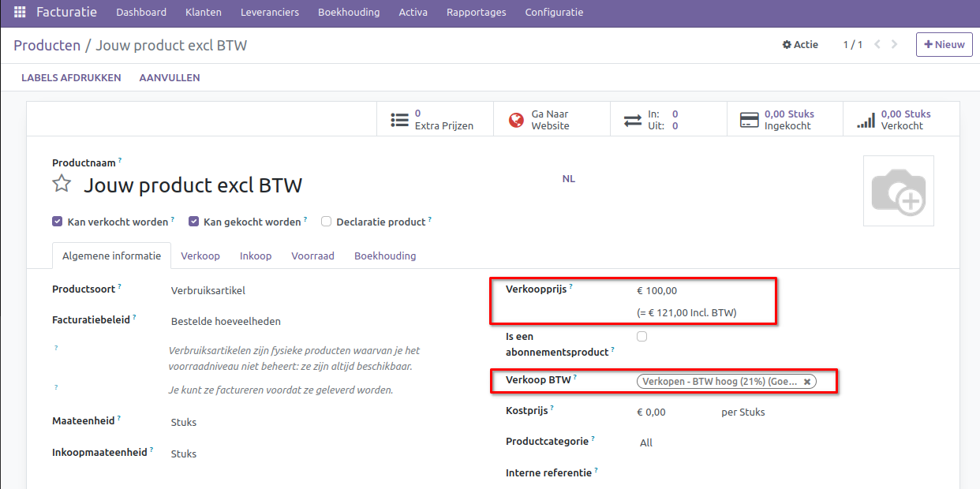
Task: Open Verkocht statistics via the chart icon
Action: (864, 118)
